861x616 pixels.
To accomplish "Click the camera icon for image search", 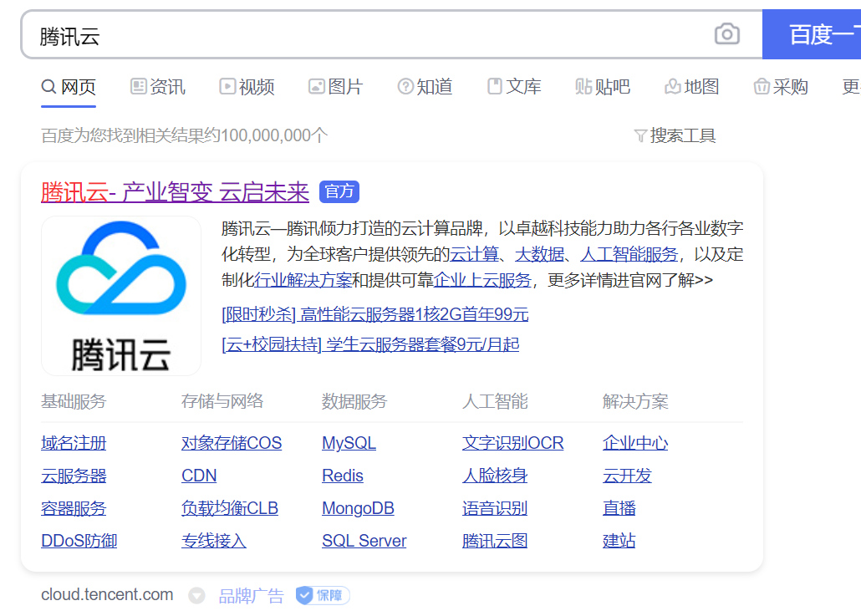I will point(726,33).
